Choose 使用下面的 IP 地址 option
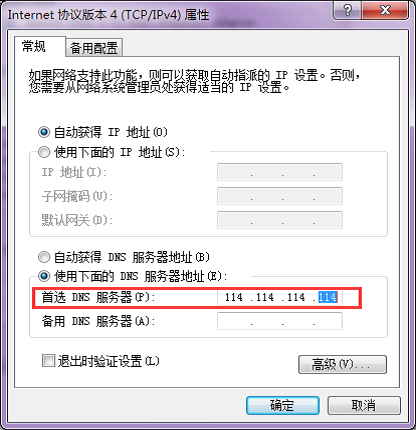 point(44,152)
